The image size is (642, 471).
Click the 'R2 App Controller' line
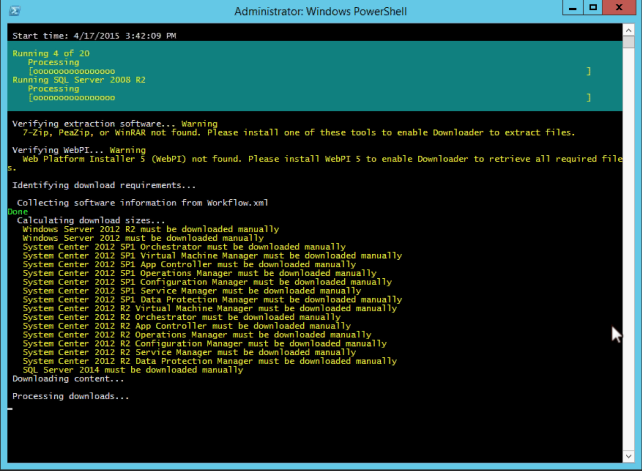coord(187,326)
